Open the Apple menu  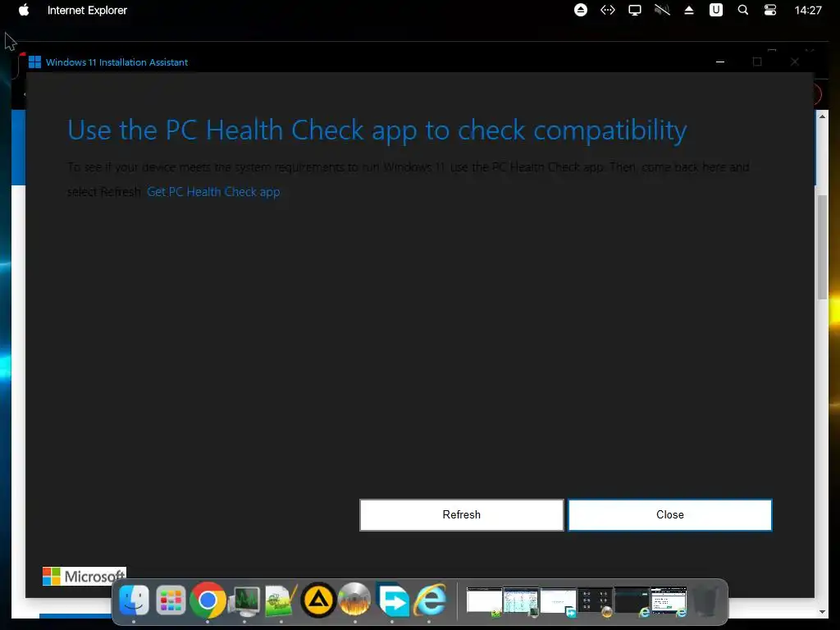coord(24,10)
